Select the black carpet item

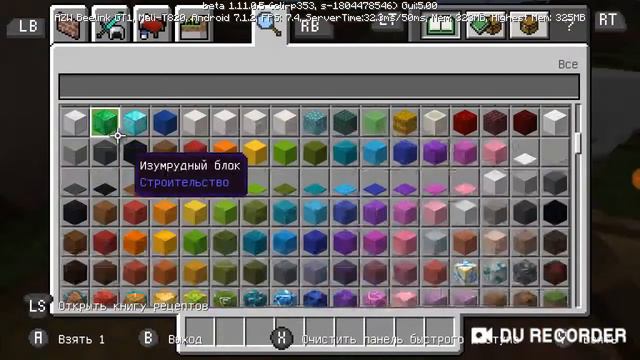pos(105,182)
